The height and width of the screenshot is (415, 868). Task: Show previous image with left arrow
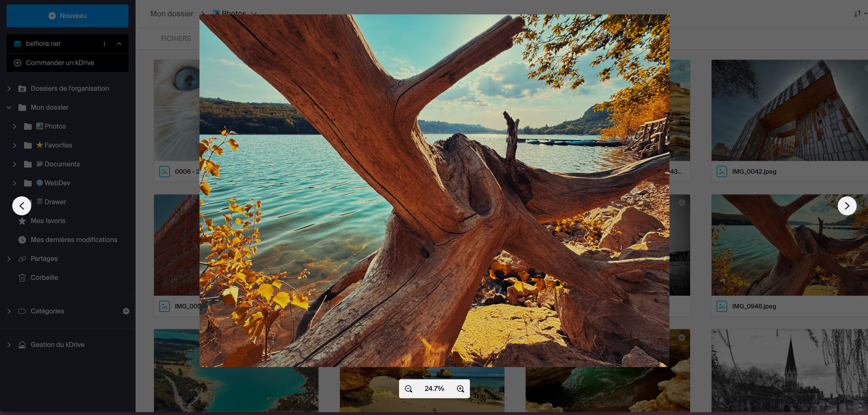22,206
